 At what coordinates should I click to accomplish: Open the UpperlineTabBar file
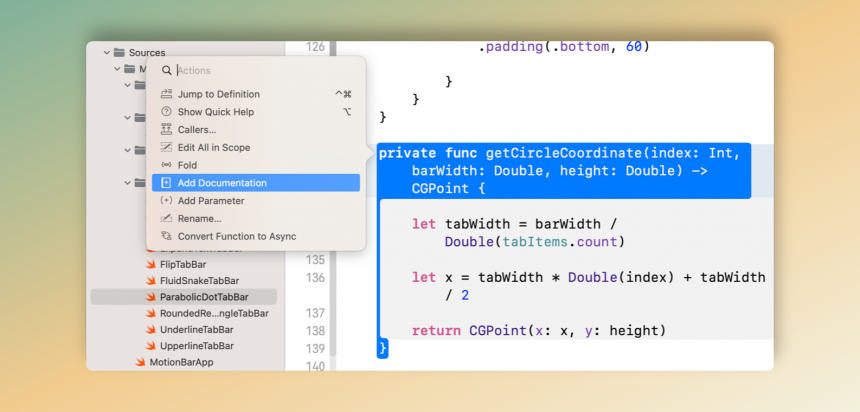click(196, 346)
